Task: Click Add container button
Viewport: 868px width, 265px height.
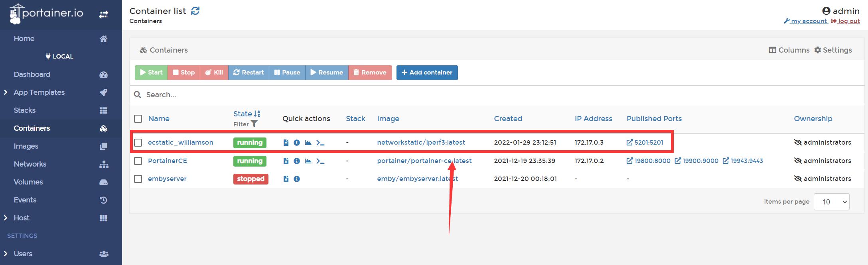Action: point(427,73)
